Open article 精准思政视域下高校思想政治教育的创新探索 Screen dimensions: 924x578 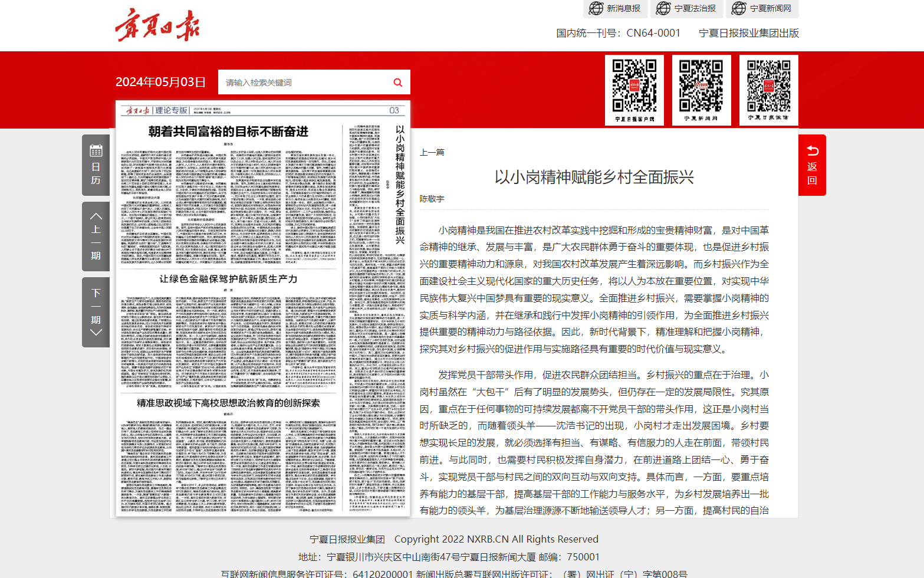228,403
